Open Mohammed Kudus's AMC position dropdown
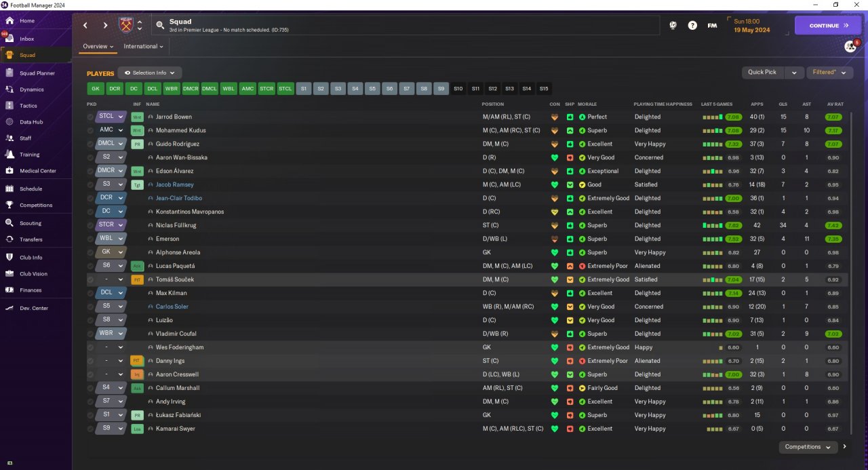Viewport: 868px width, 470px height. 112,130
